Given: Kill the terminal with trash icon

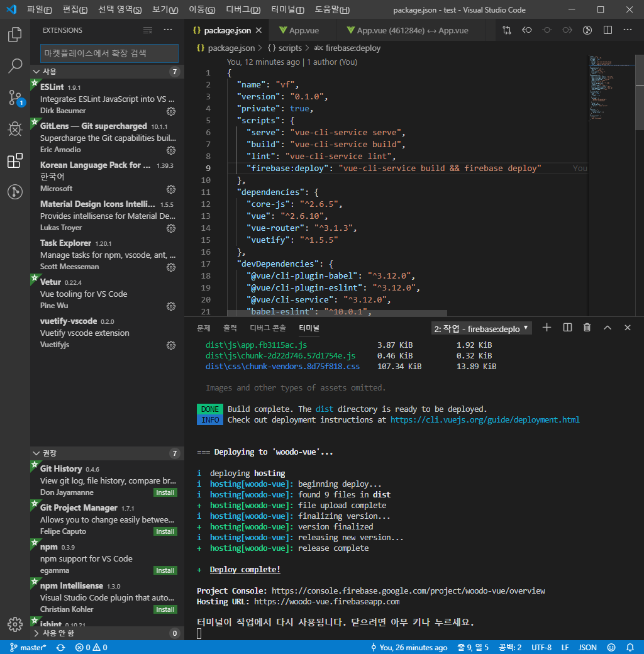Looking at the screenshot, I should pyautogui.click(x=587, y=328).
